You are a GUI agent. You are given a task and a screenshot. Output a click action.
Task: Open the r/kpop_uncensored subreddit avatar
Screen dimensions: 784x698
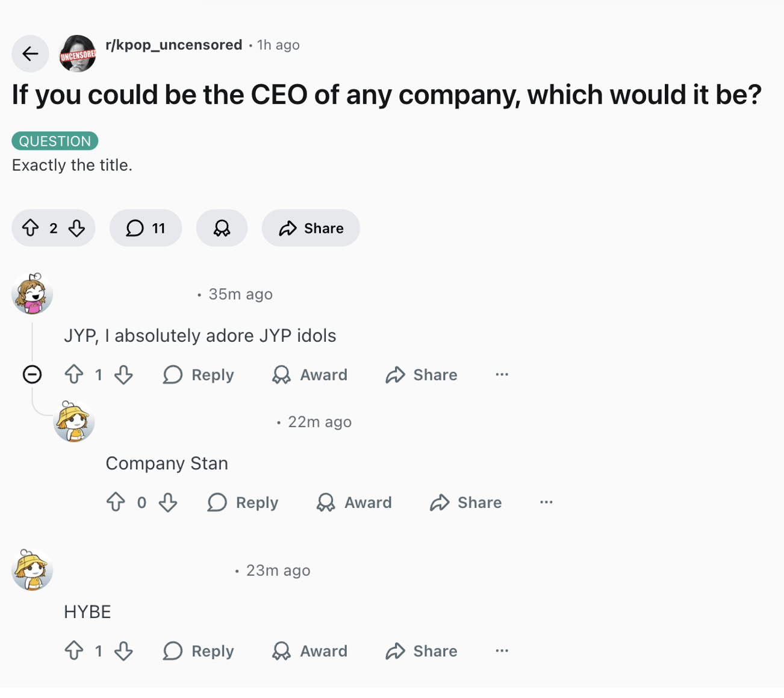(78, 54)
